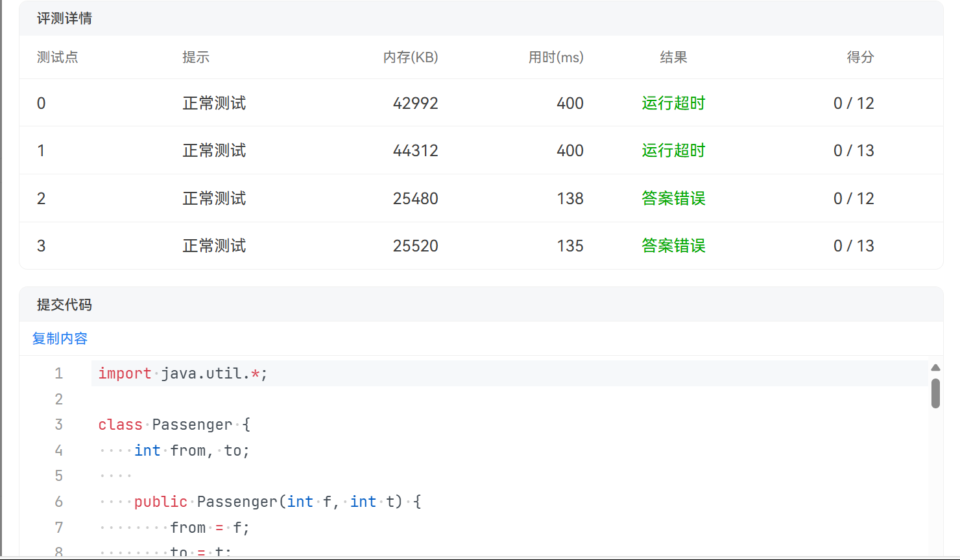Click test point number 2

click(x=41, y=198)
